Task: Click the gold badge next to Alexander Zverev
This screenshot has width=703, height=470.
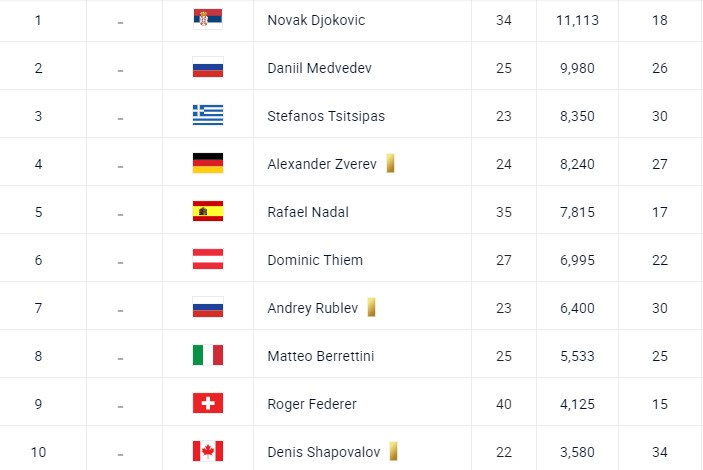Action: click(x=390, y=163)
